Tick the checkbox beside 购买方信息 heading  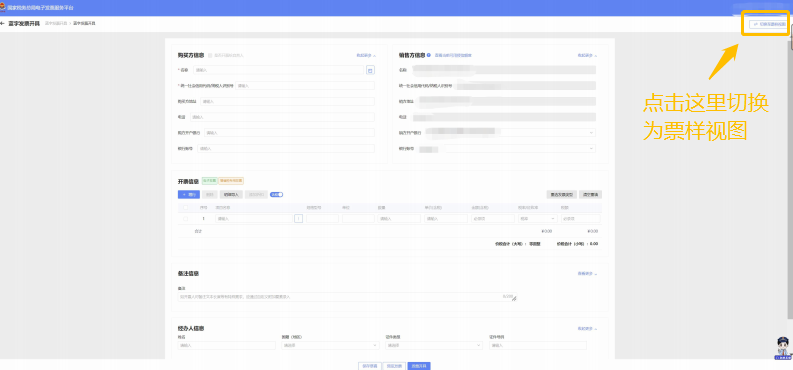[210, 55]
